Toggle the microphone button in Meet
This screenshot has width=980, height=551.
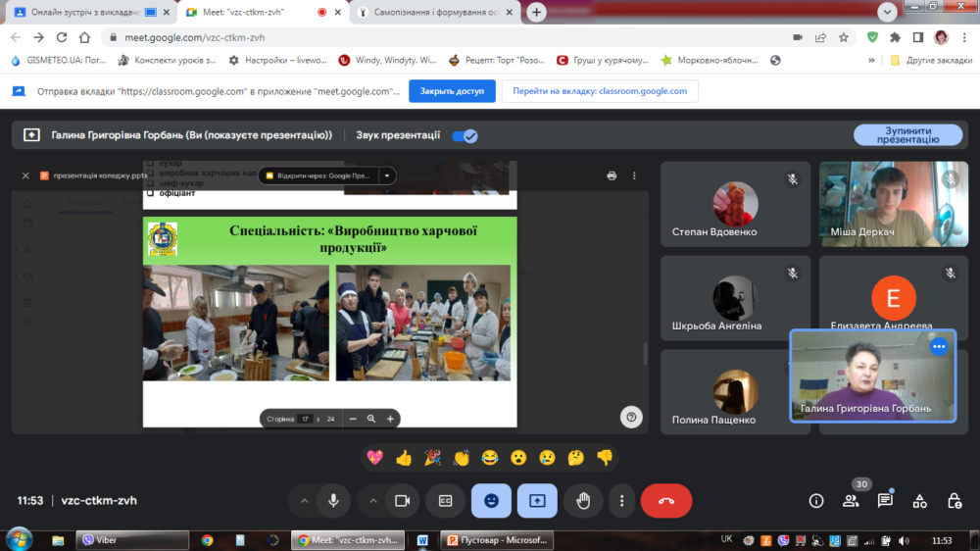pyautogui.click(x=334, y=500)
